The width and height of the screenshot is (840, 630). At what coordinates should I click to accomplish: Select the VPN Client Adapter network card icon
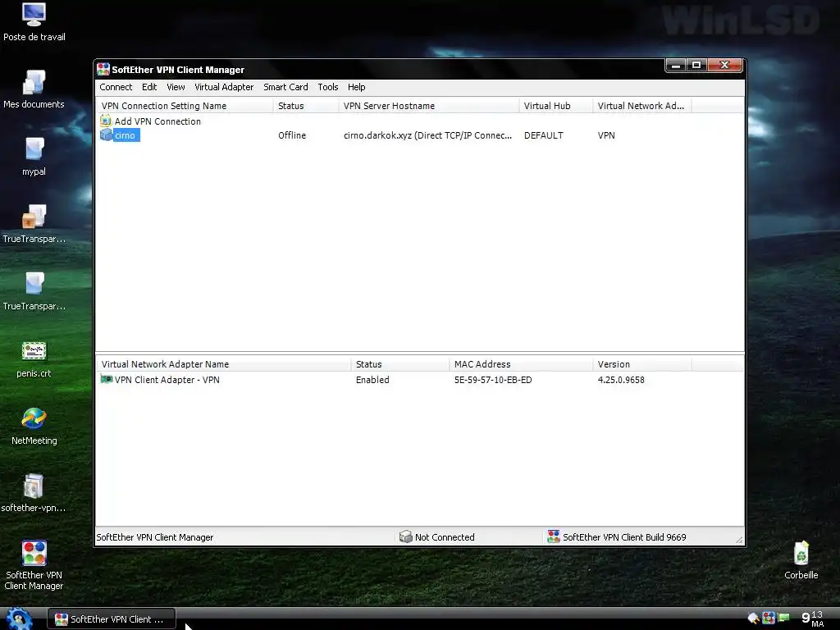point(106,379)
